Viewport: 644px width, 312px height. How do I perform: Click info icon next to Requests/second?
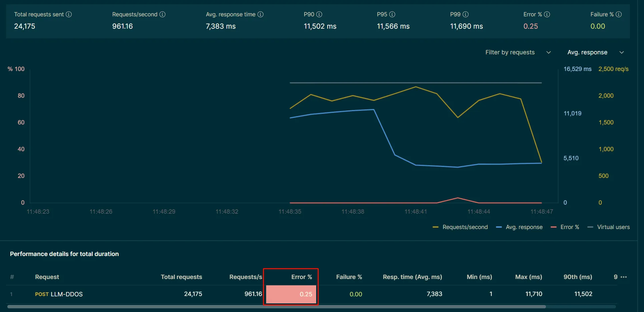(162, 14)
